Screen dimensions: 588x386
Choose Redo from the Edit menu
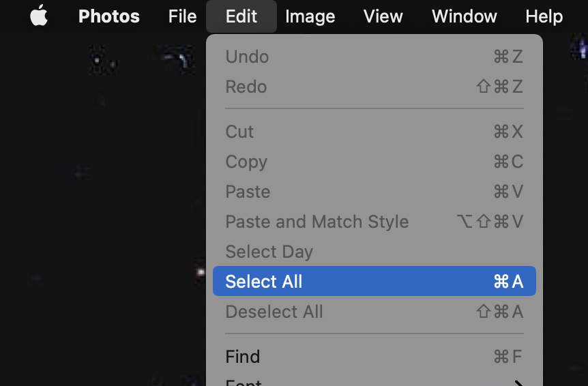click(246, 87)
